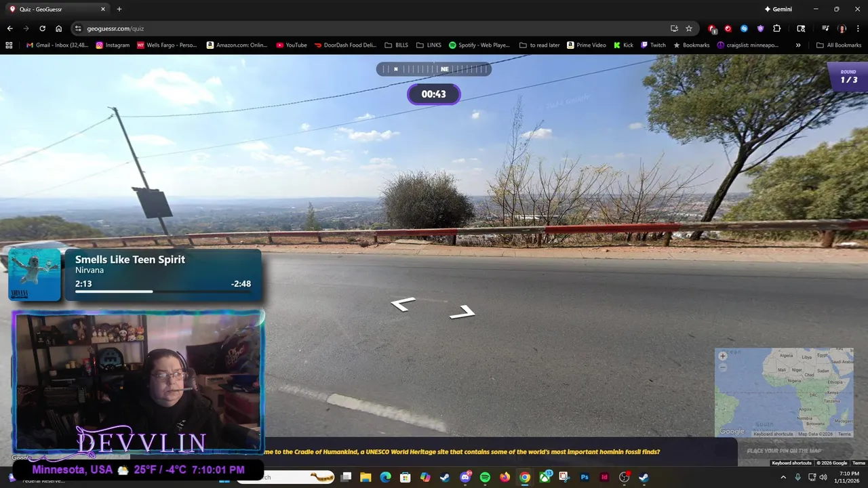Screen dimensions: 868x488
Task: Expand the BILLS bookmark folder
Action: (397, 45)
